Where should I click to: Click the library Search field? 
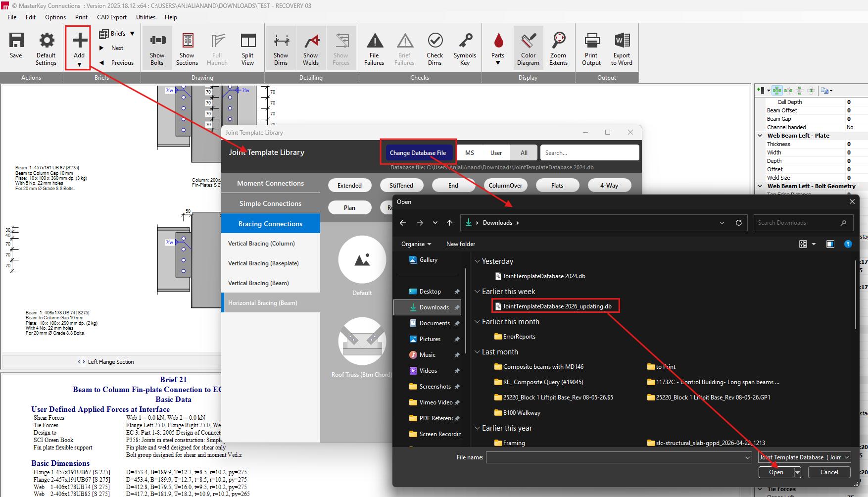coord(589,153)
